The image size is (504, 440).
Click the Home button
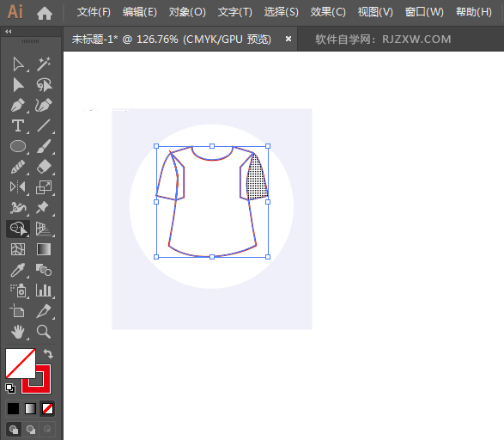[x=45, y=13]
